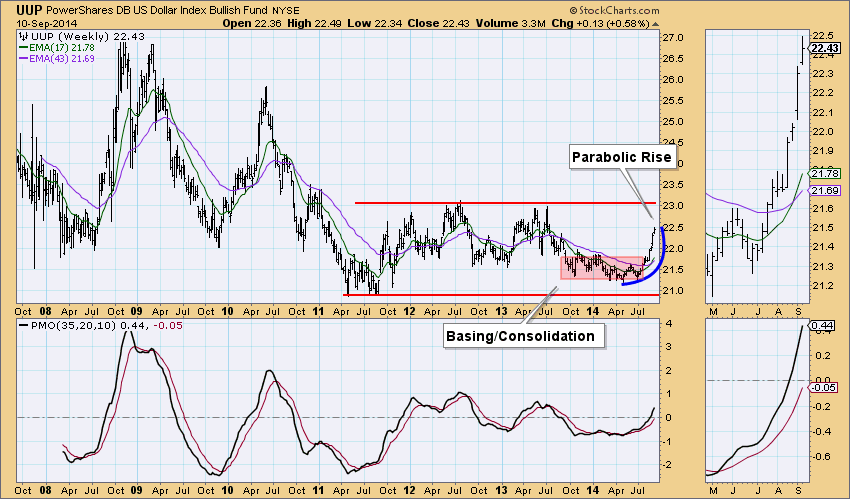Click the Parabolic Rise annotation box

pyautogui.click(x=622, y=157)
